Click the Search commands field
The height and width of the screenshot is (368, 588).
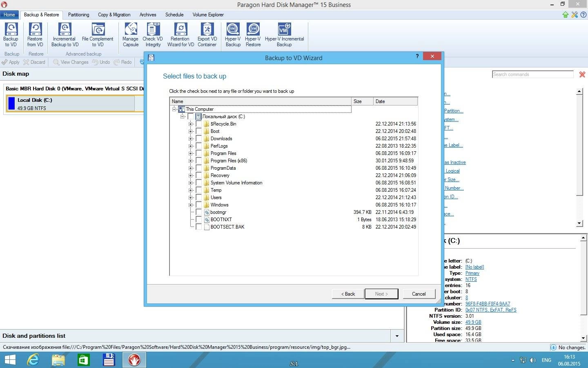tap(533, 74)
